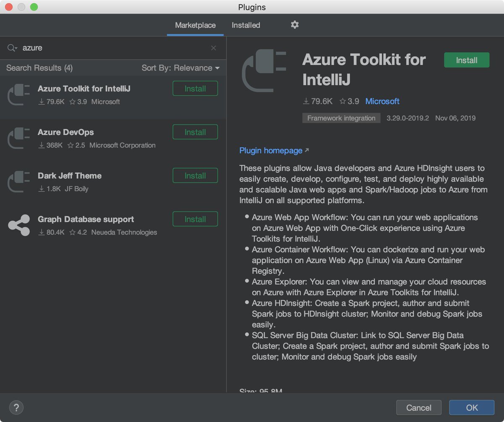This screenshot has width=504, height=422.
Task: Click the green Install button in the details pane
Action: tap(467, 60)
